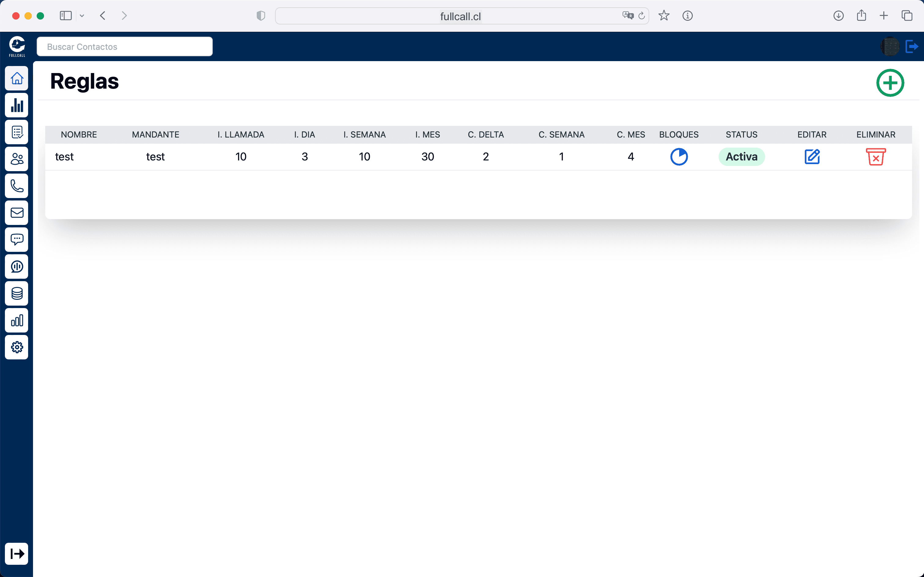This screenshot has width=924, height=577.
Task: Open the email envelope sidebar icon
Action: pos(17,213)
